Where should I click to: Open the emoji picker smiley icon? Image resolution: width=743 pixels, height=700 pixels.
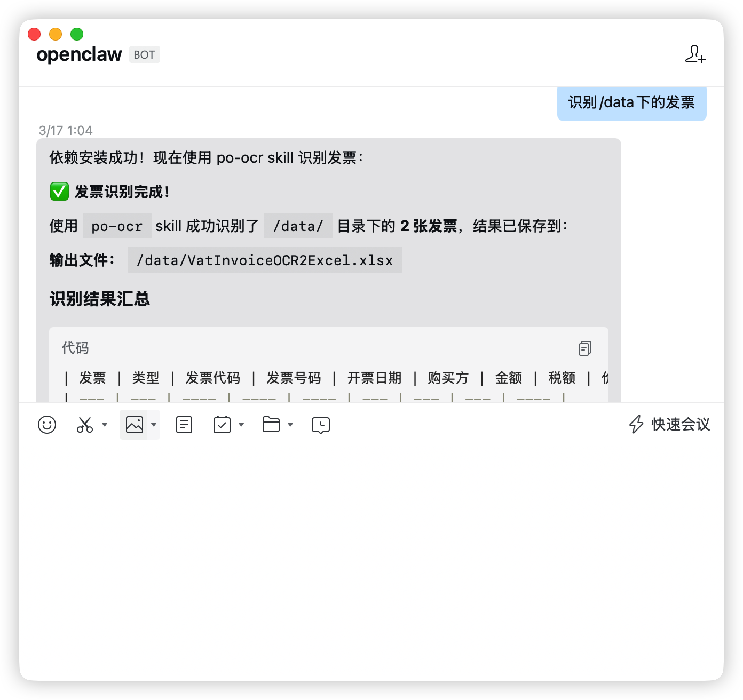click(47, 425)
